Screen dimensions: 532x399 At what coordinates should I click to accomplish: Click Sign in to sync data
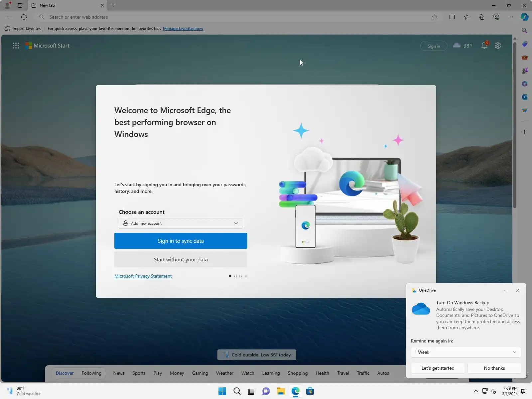tap(181, 241)
